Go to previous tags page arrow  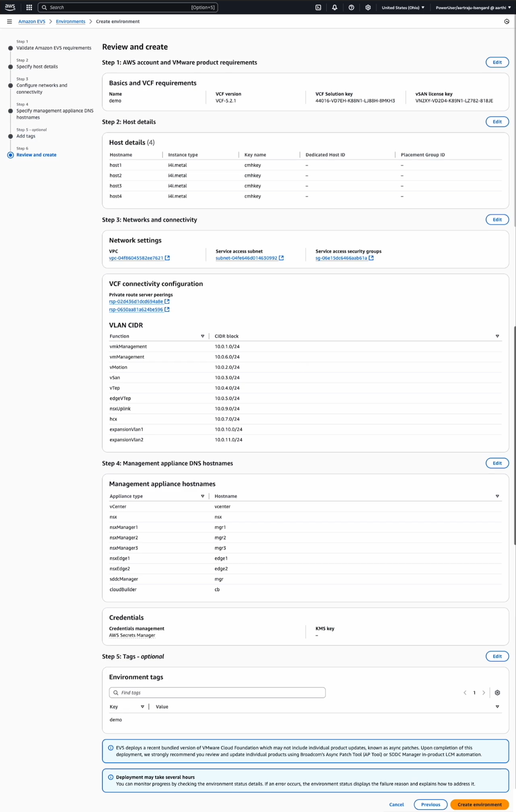(x=465, y=693)
